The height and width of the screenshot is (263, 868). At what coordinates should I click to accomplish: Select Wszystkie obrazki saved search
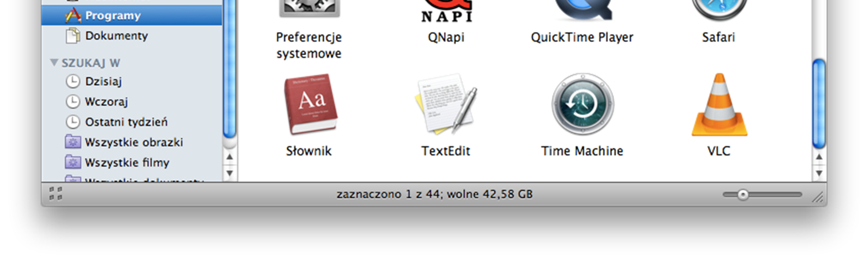[131, 142]
